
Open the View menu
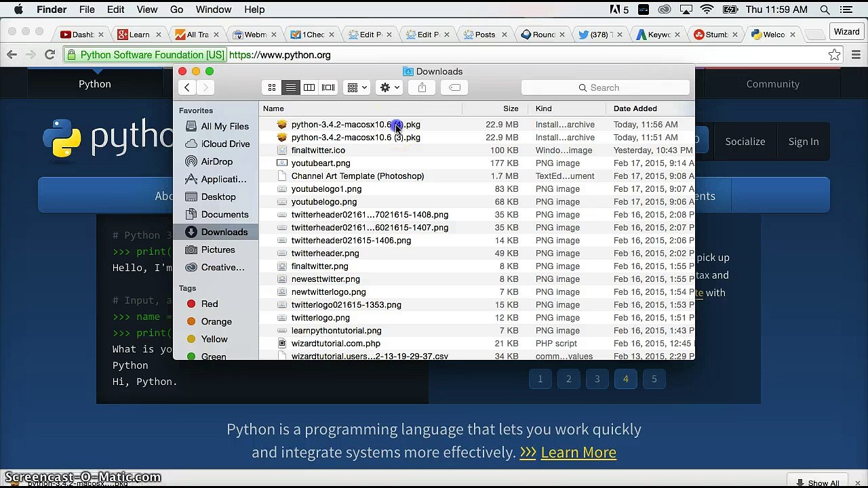point(146,9)
